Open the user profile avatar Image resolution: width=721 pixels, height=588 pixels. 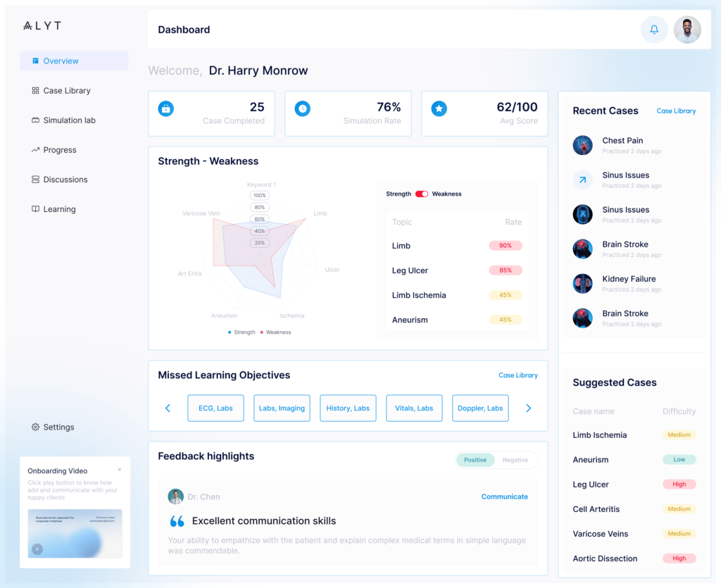(x=686, y=30)
